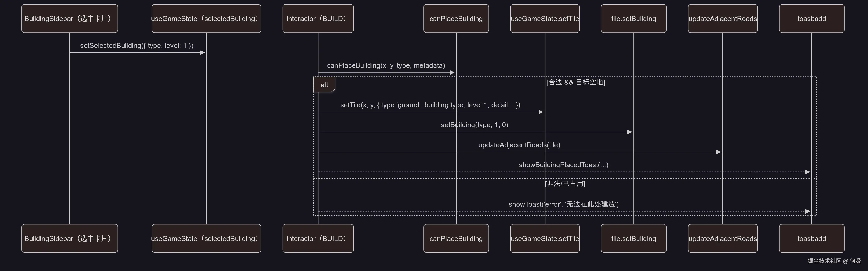Click the updateAdjacentRoads(tile) message label

click(x=519, y=145)
